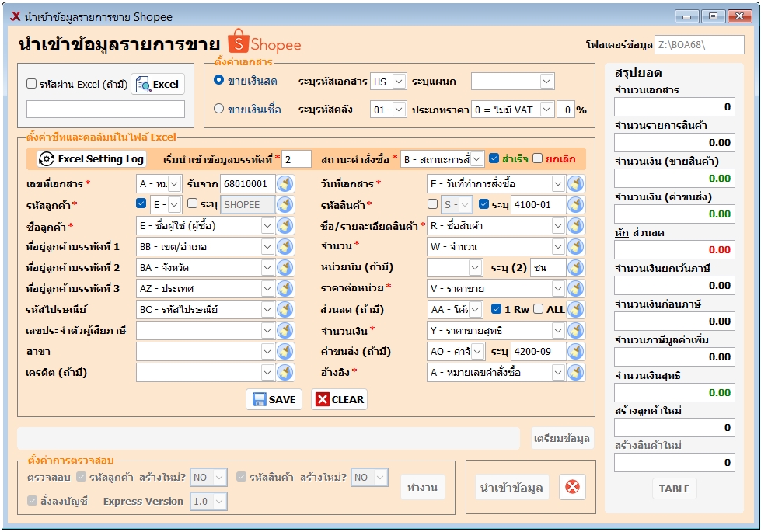Enable ระบุ checkbox beside SHOPEE field
Viewport: 761px width, 532px height.
[192, 203]
